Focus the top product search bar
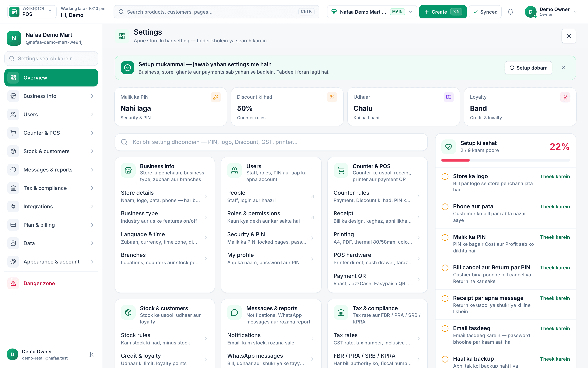Viewport: 588px width, 368px height. (x=216, y=12)
